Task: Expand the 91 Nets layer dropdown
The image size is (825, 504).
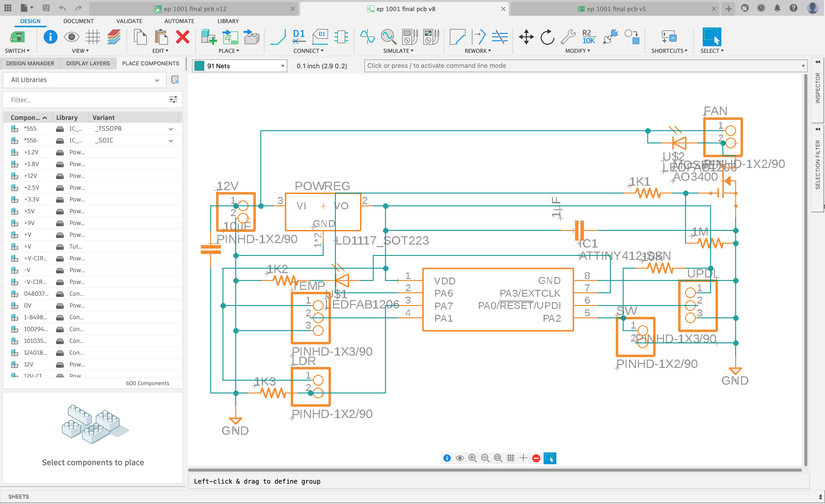Action: click(x=283, y=66)
